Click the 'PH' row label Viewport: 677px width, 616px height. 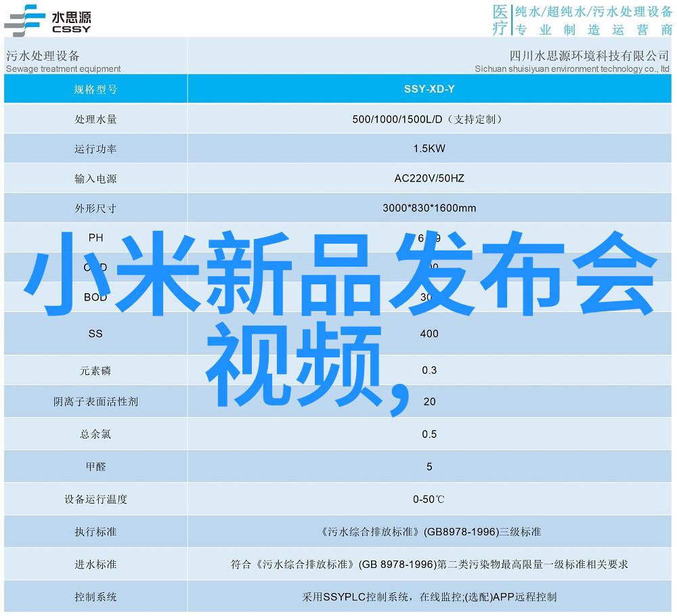(x=95, y=238)
